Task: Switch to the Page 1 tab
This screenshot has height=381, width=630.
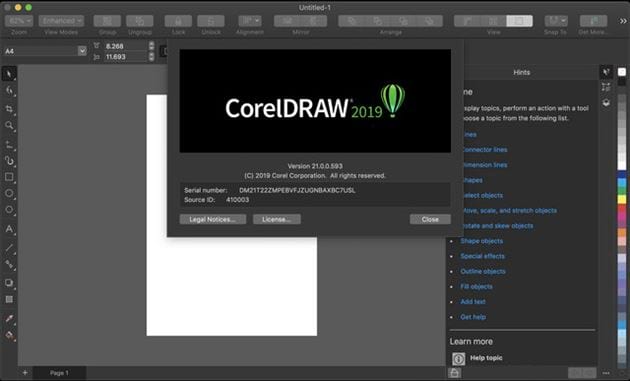Action: pos(59,373)
